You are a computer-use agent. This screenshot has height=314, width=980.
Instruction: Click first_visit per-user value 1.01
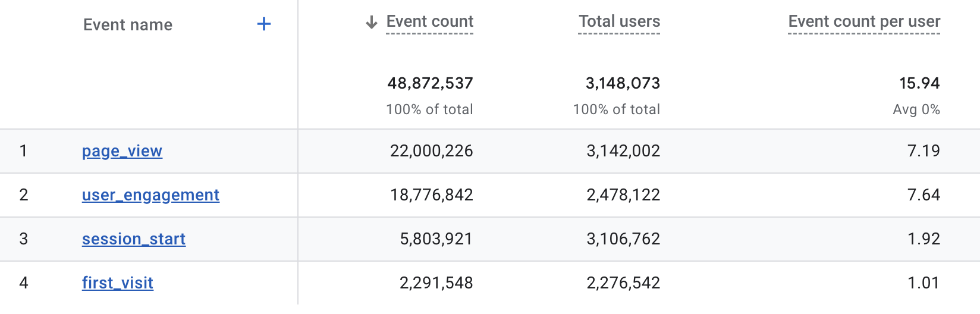coord(924,283)
